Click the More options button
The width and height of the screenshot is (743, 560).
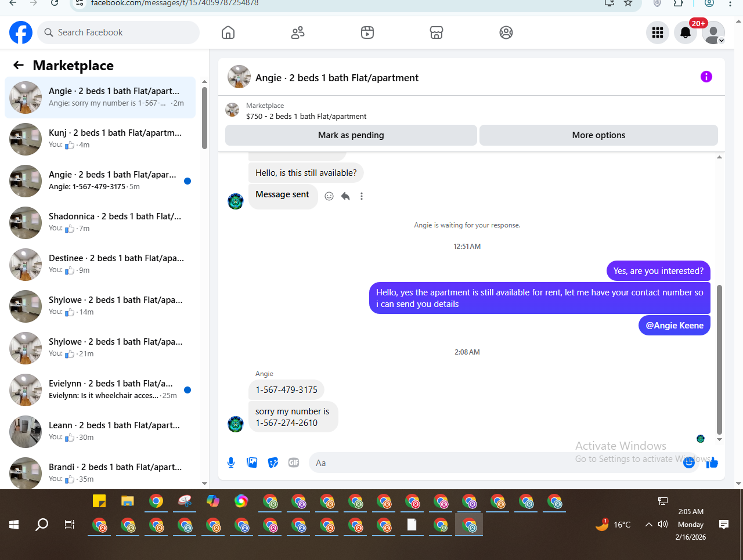point(598,135)
